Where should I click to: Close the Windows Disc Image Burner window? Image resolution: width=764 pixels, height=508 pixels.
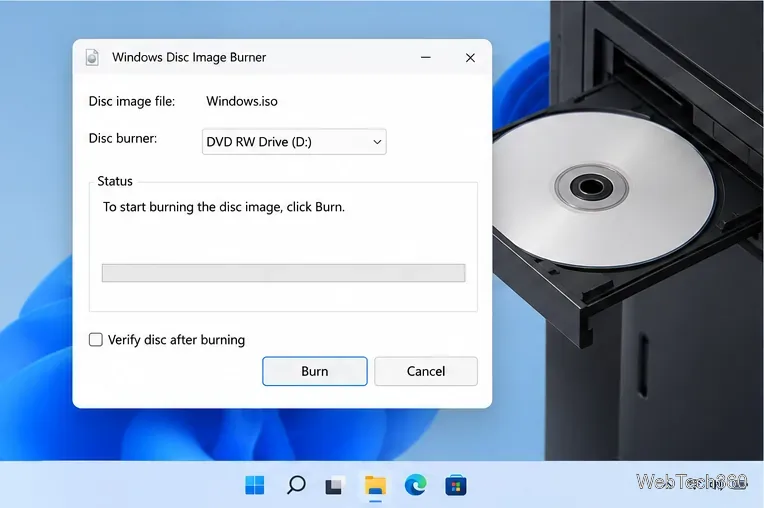[x=470, y=57]
